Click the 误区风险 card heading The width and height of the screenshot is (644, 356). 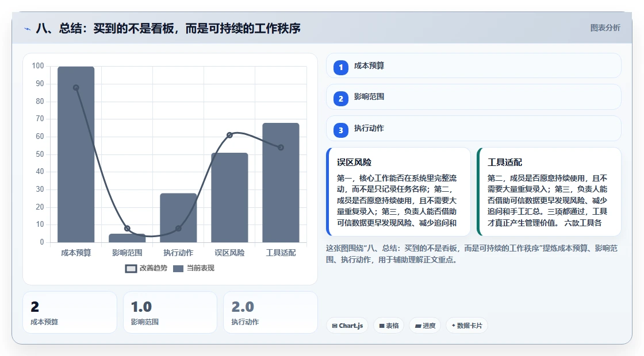(354, 162)
